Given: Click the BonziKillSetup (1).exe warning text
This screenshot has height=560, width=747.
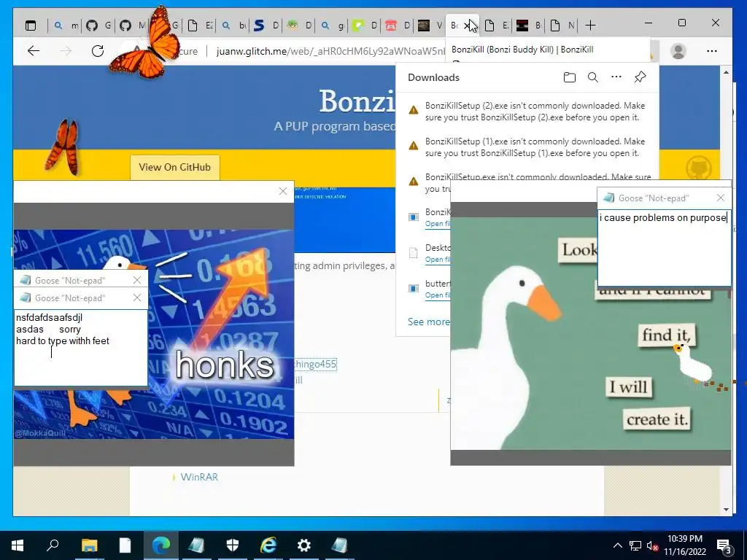Looking at the screenshot, I should coord(535,147).
